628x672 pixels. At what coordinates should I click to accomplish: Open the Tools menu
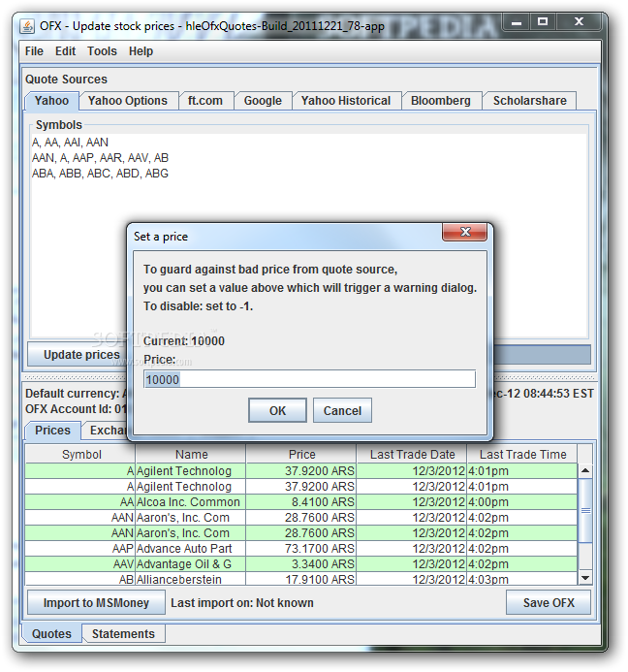pos(102,51)
